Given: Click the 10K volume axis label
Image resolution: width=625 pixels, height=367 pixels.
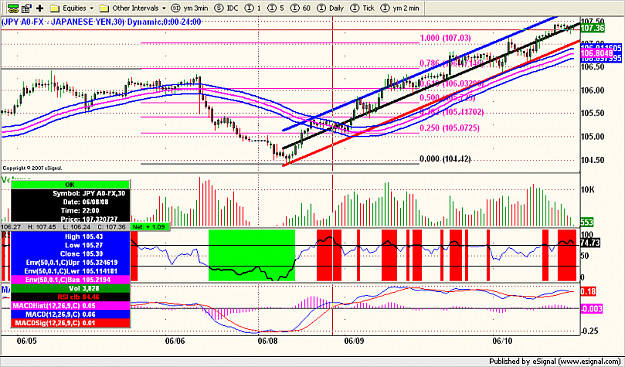Looking at the screenshot, I should (588, 190).
